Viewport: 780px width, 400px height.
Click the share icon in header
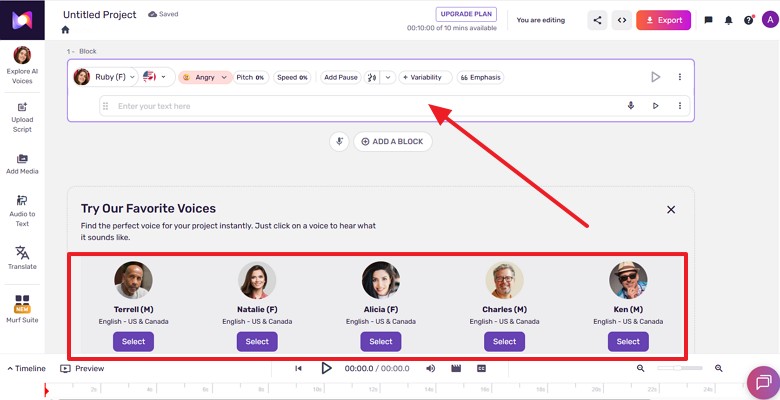[x=597, y=20]
